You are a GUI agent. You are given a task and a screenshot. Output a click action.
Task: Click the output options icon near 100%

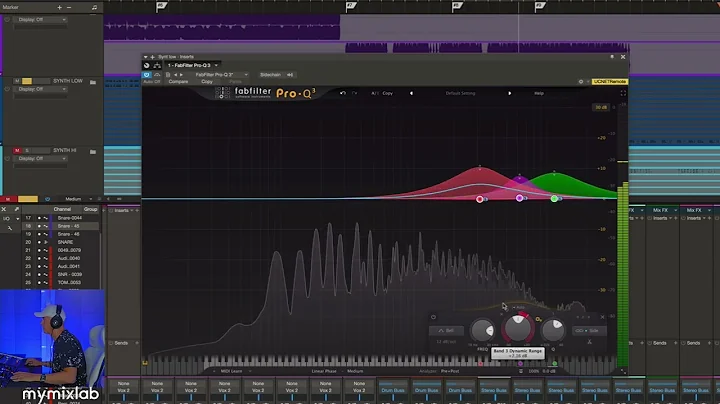coord(520,371)
